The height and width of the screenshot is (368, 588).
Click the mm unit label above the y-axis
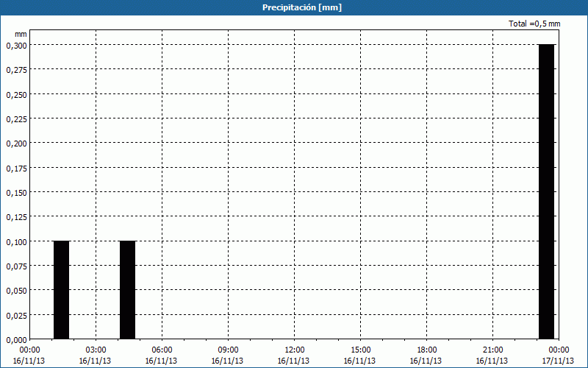click(21, 34)
